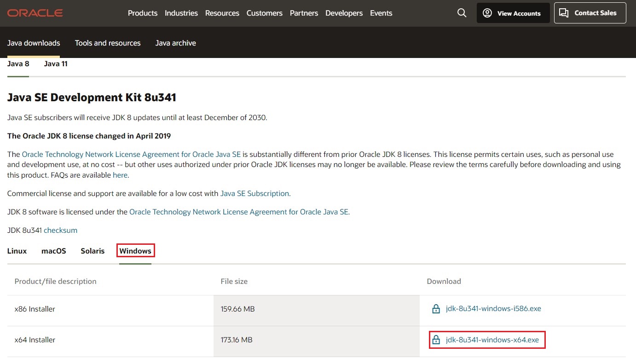Download jdk-8u341-windows-x64.exe

pos(492,340)
